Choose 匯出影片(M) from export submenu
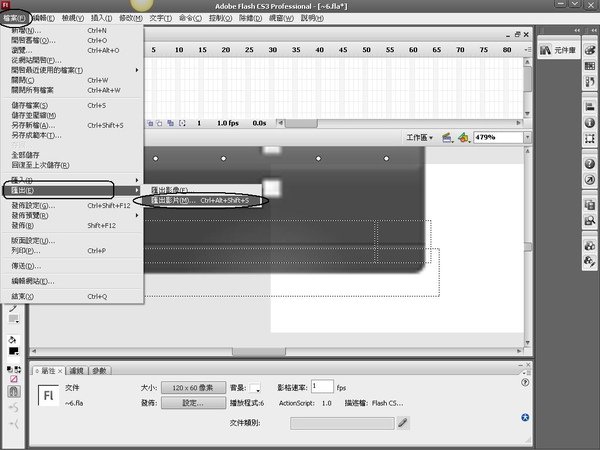600x450 pixels. (x=202, y=201)
